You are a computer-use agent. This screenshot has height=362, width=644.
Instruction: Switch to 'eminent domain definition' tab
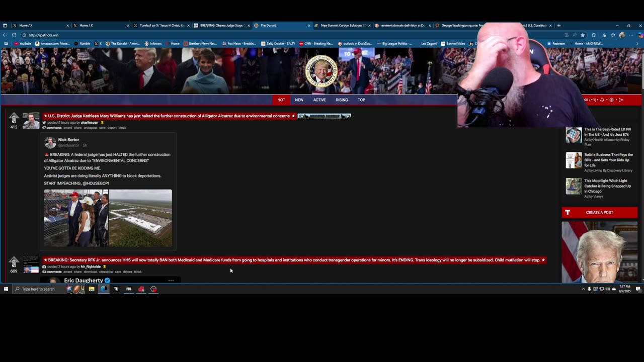pyautogui.click(x=403, y=25)
